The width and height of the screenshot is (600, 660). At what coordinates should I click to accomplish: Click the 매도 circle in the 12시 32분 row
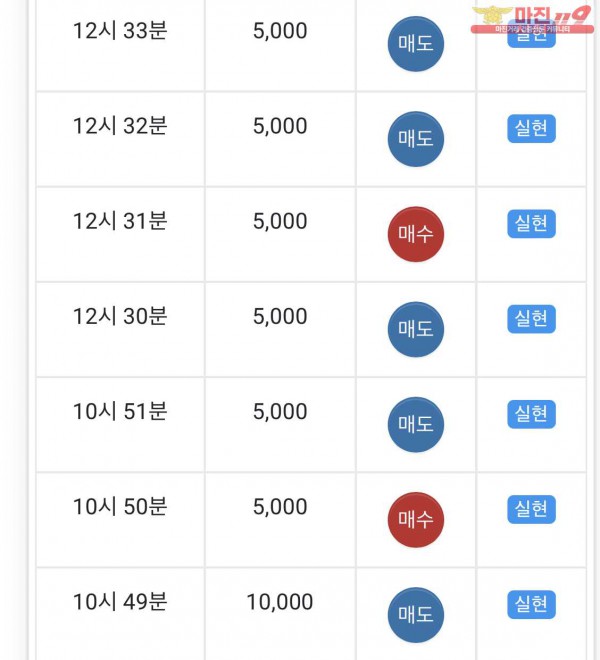pyautogui.click(x=415, y=139)
